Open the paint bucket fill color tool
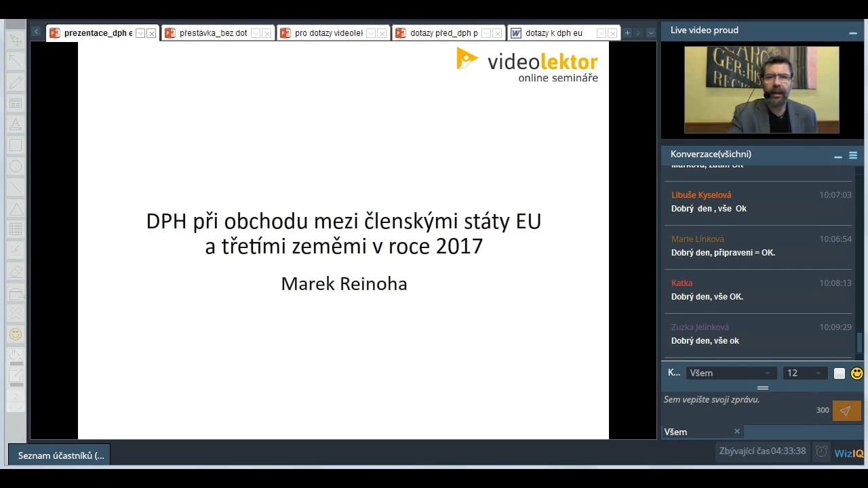Image resolution: width=868 pixels, height=488 pixels. click(x=15, y=356)
